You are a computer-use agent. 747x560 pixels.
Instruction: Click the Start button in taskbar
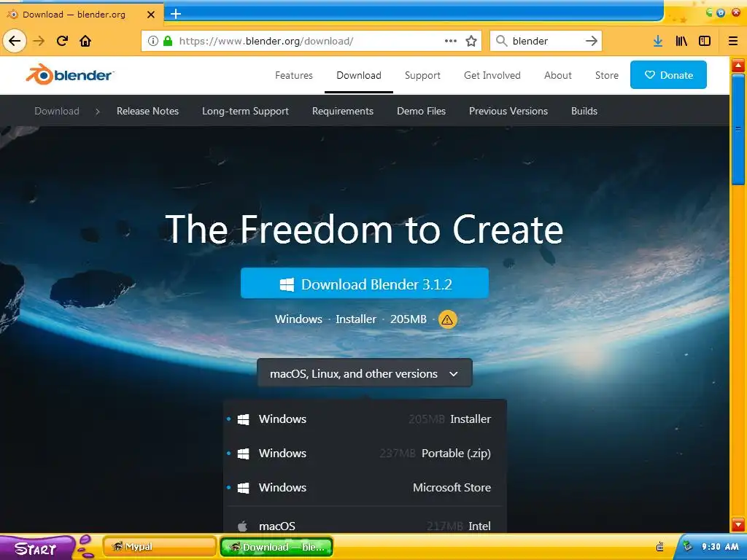pyautogui.click(x=37, y=547)
